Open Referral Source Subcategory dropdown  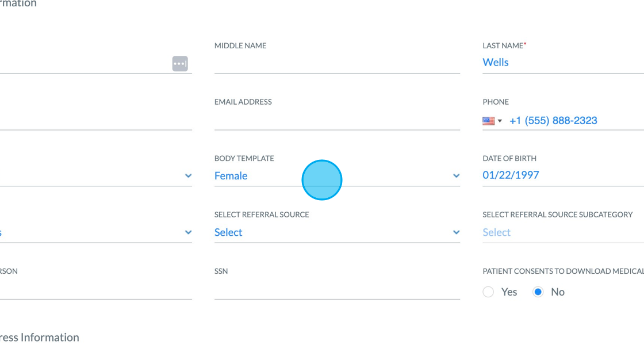pyautogui.click(x=561, y=232)
